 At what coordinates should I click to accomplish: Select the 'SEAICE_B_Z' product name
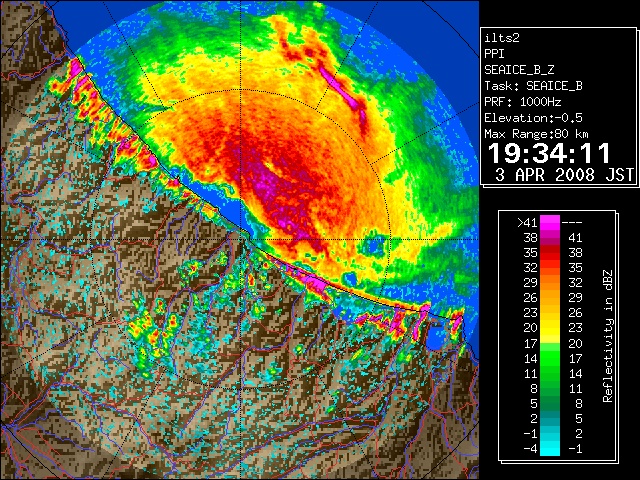[x=519, y=70]
